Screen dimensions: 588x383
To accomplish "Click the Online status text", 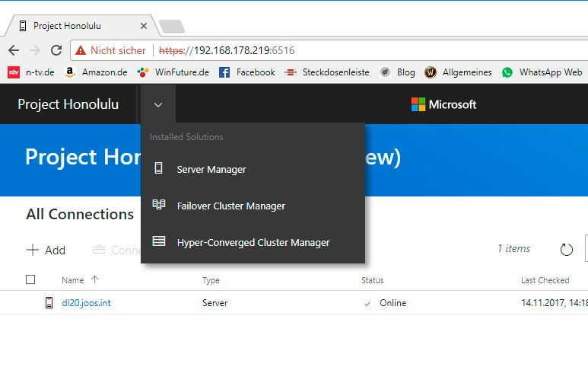I will click(393, 302).
